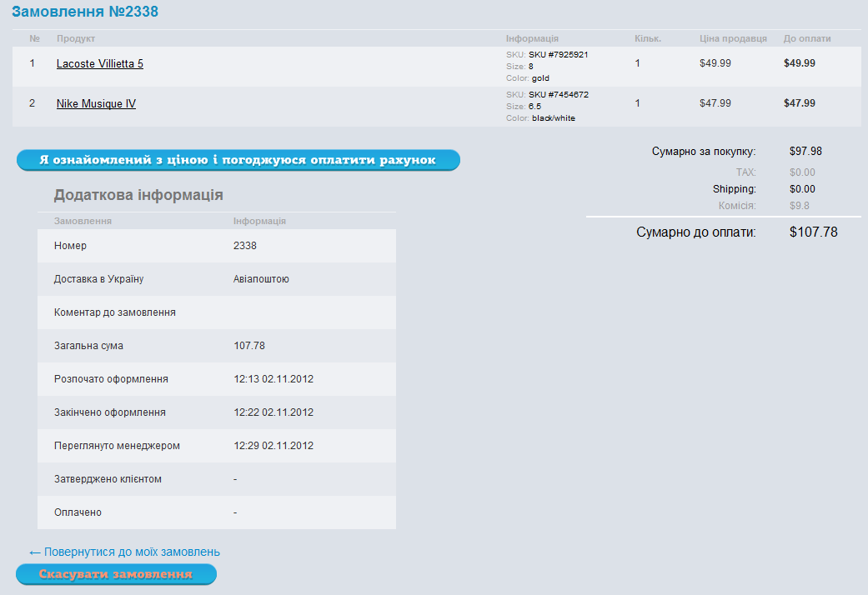Image resolution: width=868 pixels, height=595 pixels.
Task: Click the Переглянуто менеджером time 12:29 02.11.2012
Action: pyautogui.click(x=273, y=445)
